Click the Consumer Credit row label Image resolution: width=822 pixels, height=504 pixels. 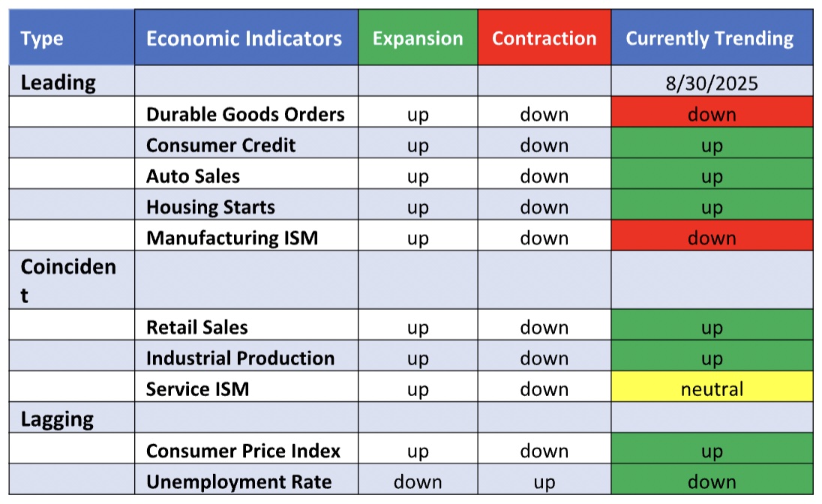click(x=221, y=145)
